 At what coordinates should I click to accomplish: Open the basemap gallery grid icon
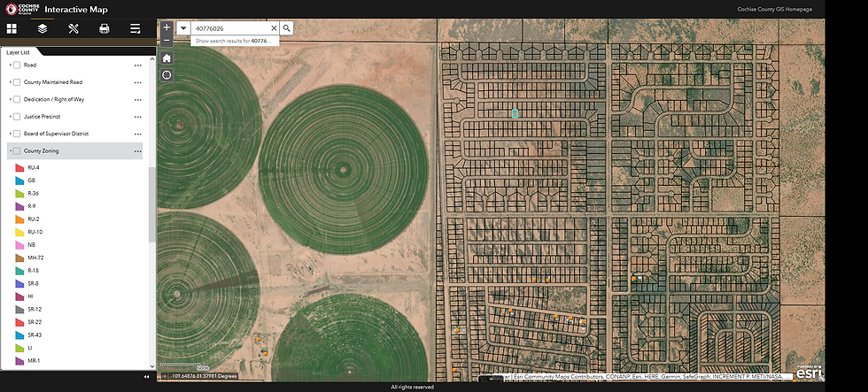pos(12,28)
